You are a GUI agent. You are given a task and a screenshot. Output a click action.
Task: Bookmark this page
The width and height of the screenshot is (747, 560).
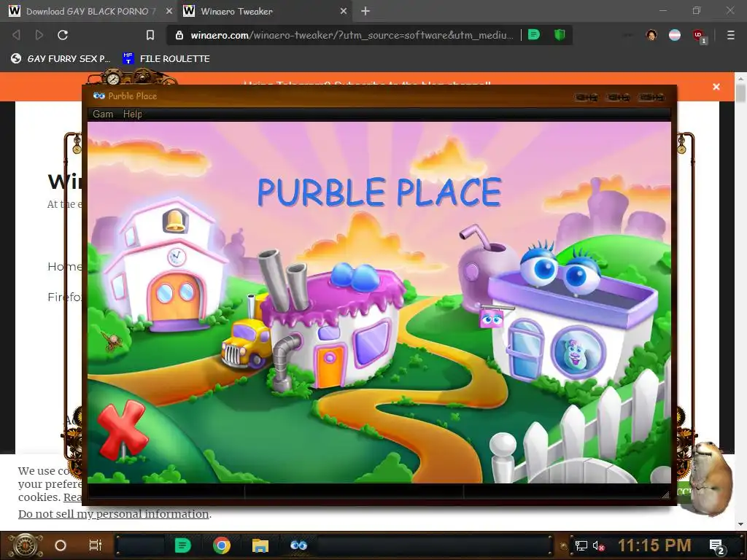tap(150, 35)
